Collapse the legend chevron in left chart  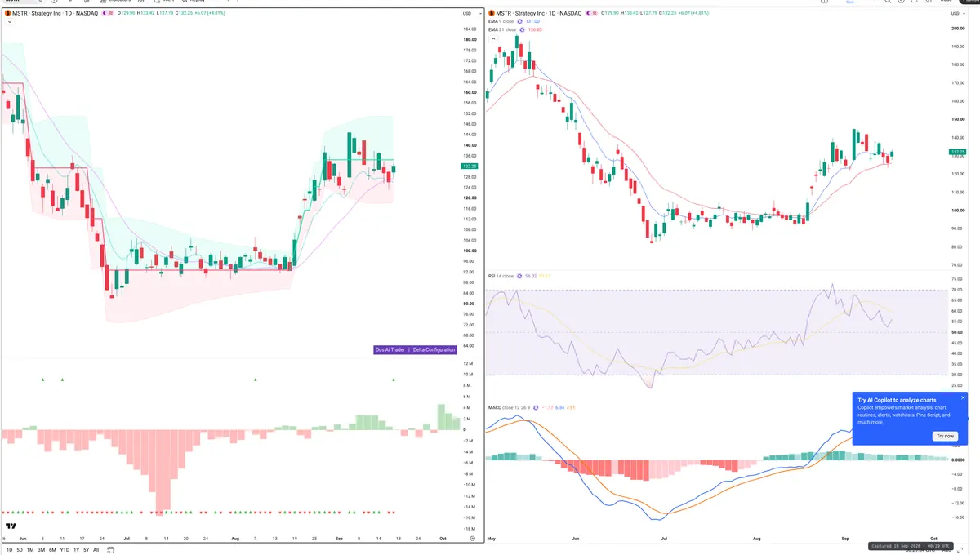[x=10, y=22]
